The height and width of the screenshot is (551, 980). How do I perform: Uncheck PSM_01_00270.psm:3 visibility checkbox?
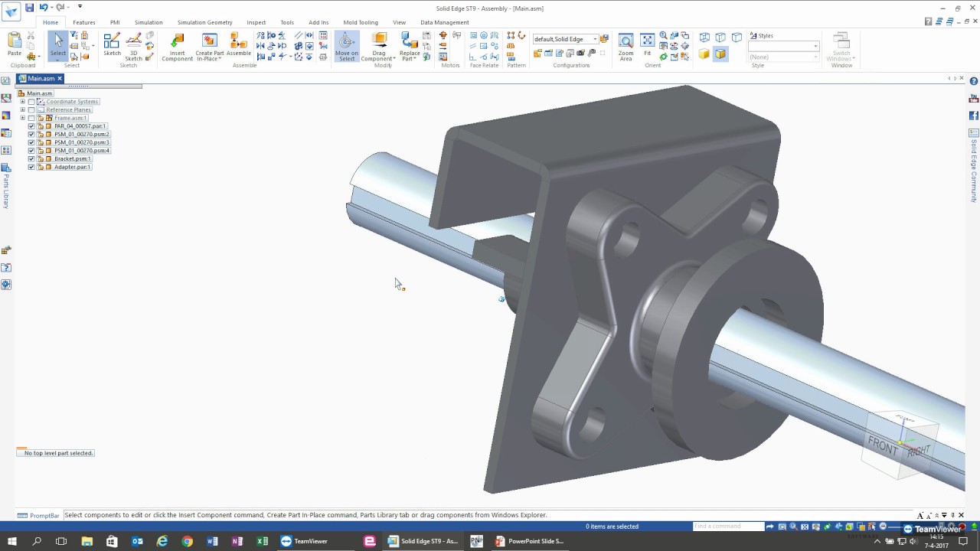tap(31, 142)
